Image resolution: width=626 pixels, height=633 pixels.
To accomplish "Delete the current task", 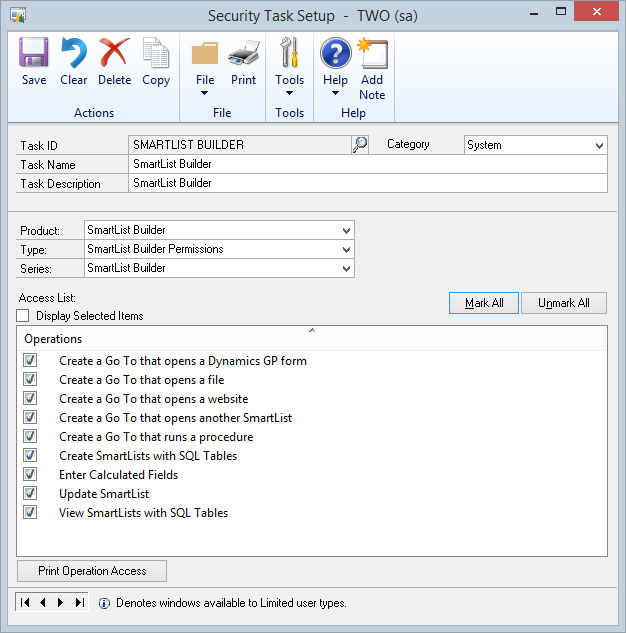I will tap(115, 61).
